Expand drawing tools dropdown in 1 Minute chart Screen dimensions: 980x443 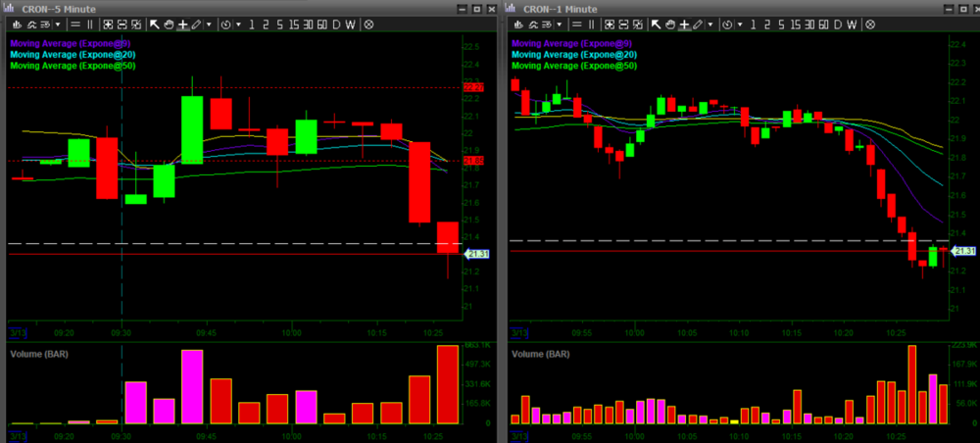click(710, 24)
